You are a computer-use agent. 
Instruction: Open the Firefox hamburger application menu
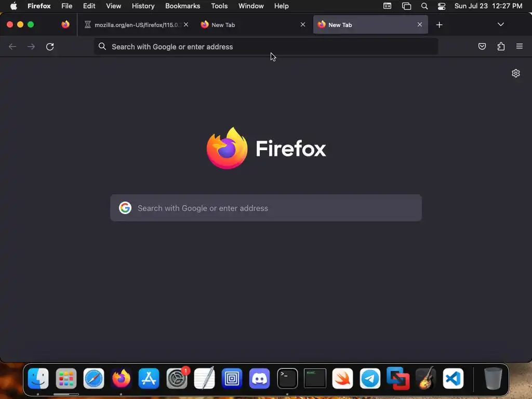pos(520,46)
